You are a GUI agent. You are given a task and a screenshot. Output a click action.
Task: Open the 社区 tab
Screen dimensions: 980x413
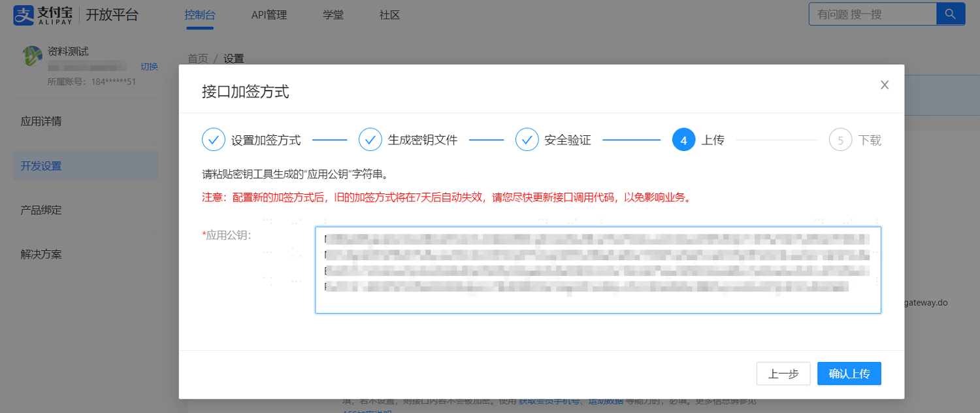coord(389,15)
